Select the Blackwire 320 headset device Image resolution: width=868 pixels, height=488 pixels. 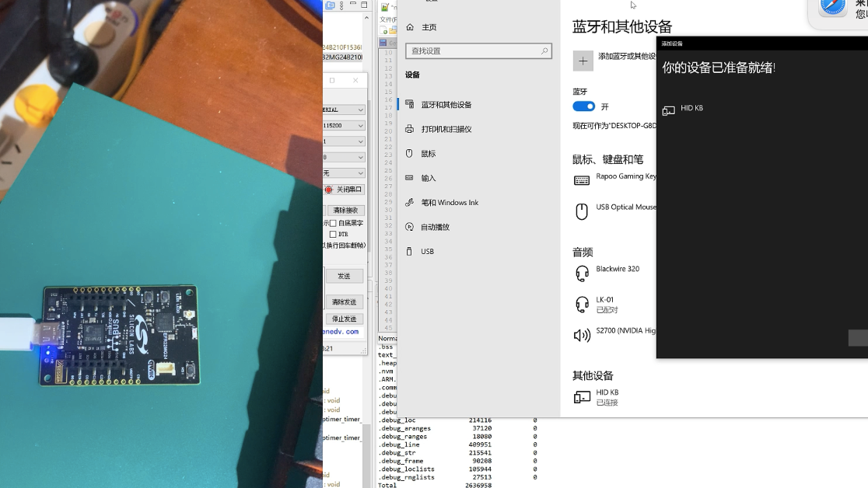pos(607,272)
